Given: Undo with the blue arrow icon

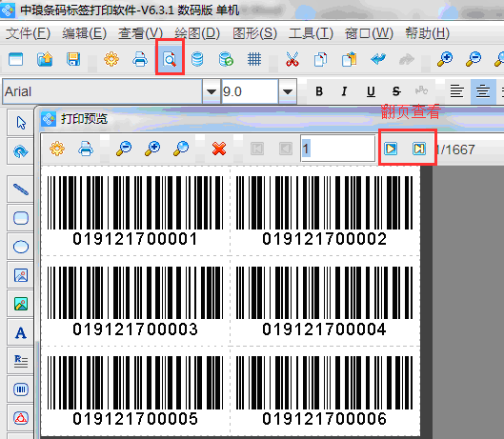Looking at the screenshot, I should pos(378,59).
